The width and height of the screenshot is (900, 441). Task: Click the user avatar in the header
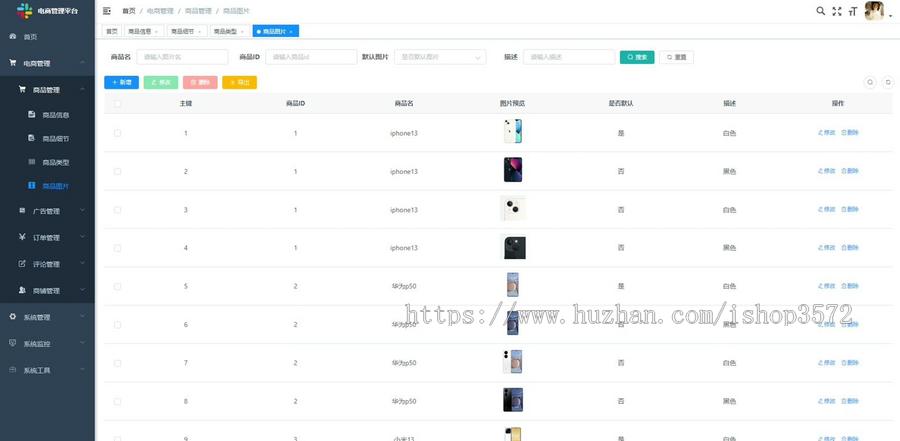tap(874, 11)
